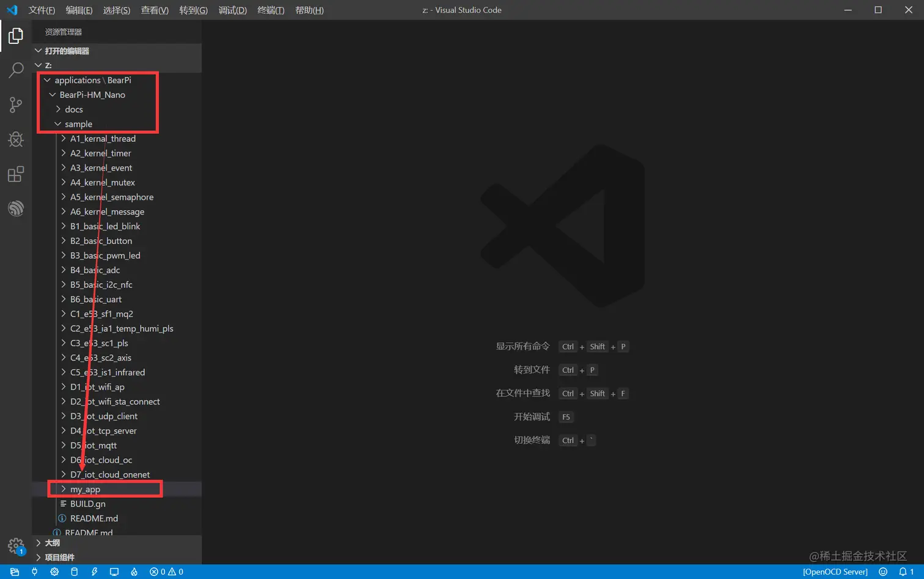Expand the B6_basic_uart folder
Screen dimensions: 924x579
tap(117, 300)
